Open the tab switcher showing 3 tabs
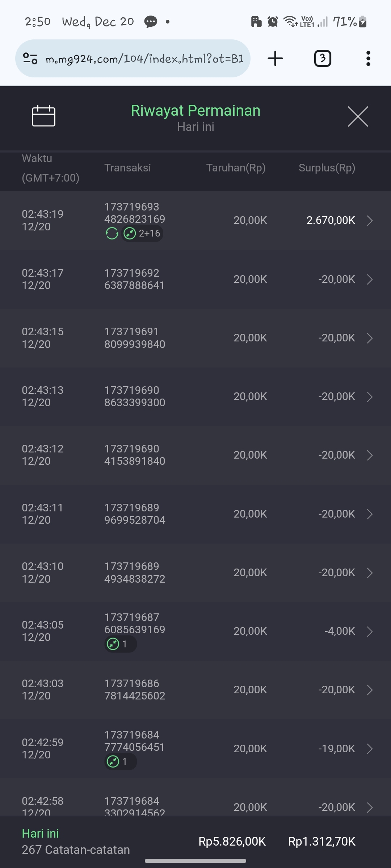The image size is (391, 868). coord(322,58)
